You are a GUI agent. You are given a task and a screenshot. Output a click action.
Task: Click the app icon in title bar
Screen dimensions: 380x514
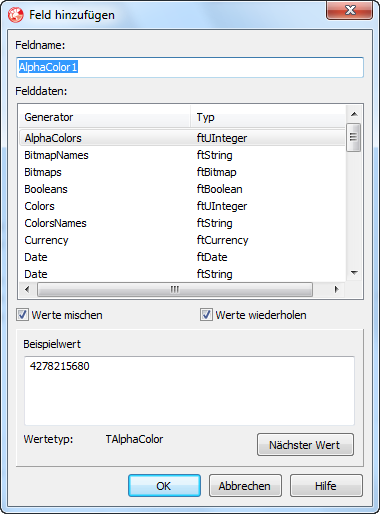(16, 15)
